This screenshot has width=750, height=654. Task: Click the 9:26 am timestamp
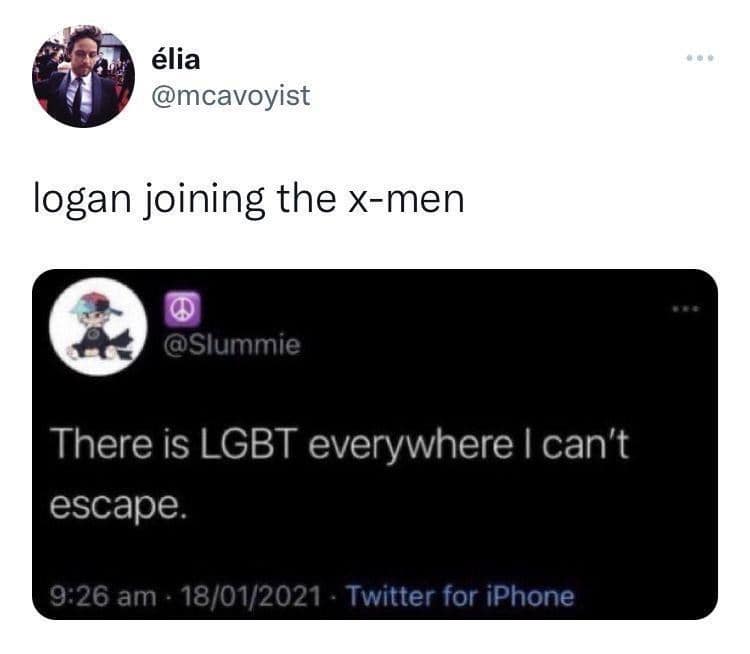103,597
